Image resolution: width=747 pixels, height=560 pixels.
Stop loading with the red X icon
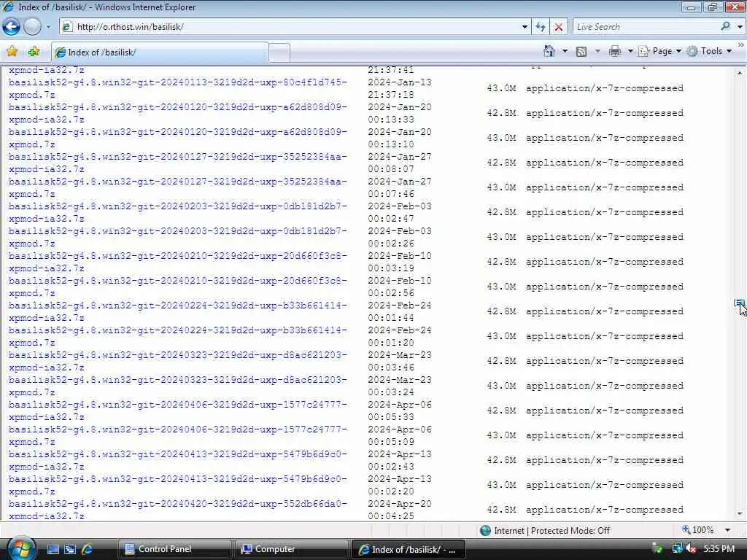tap(559, 27)
